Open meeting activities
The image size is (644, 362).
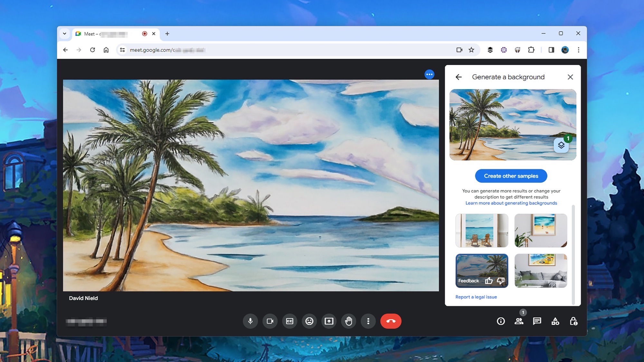click(x=555, y=321)
